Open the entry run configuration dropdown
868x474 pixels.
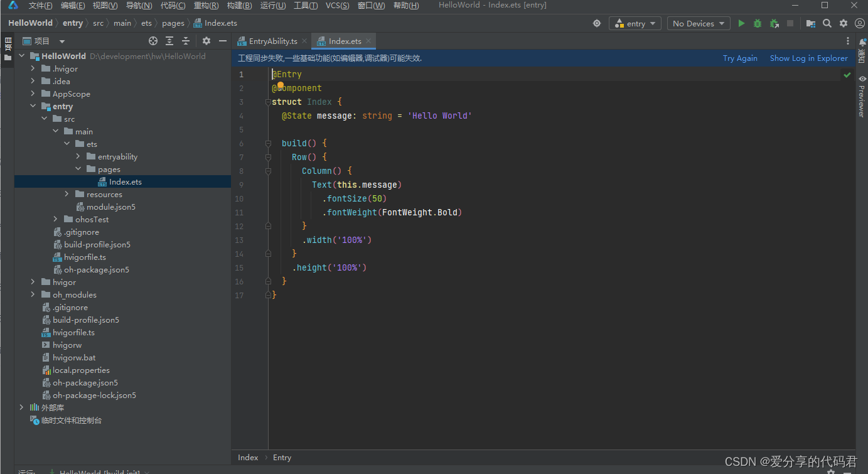tap(635, 23)
